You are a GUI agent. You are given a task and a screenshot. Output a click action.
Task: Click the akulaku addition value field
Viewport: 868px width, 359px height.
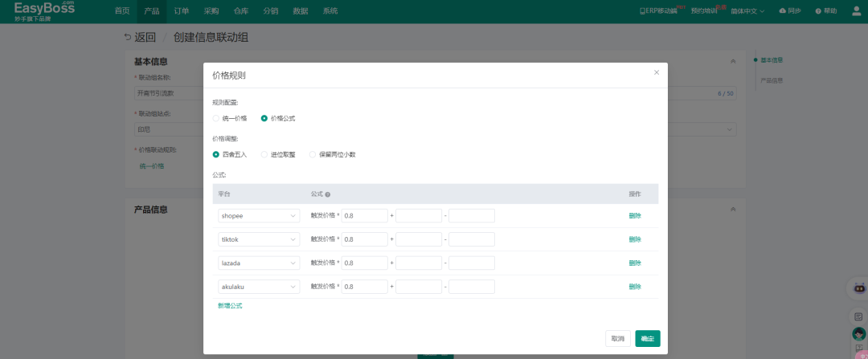pyautogui.click(x=419, y=287)
